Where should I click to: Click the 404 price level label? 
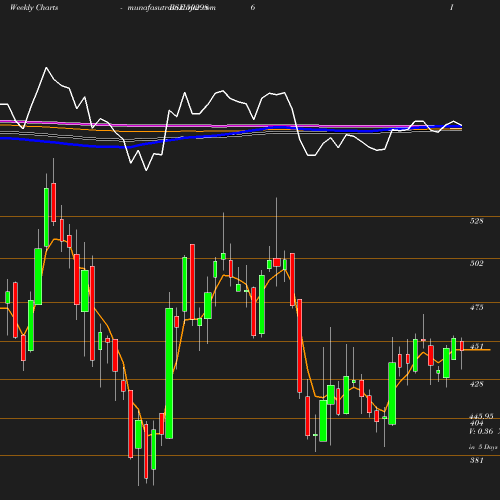click(x=476, y=423)
